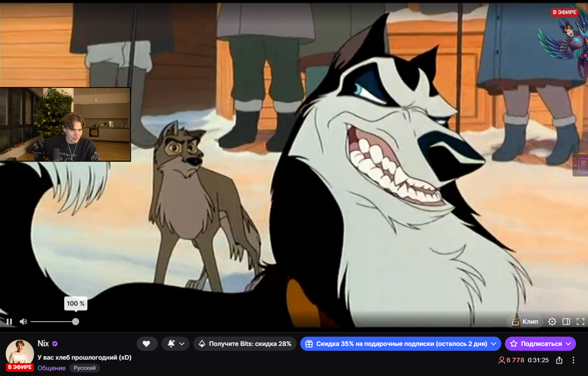
Task: Click the stream uptime 0:31:25
Action: (x=538, y=360)
